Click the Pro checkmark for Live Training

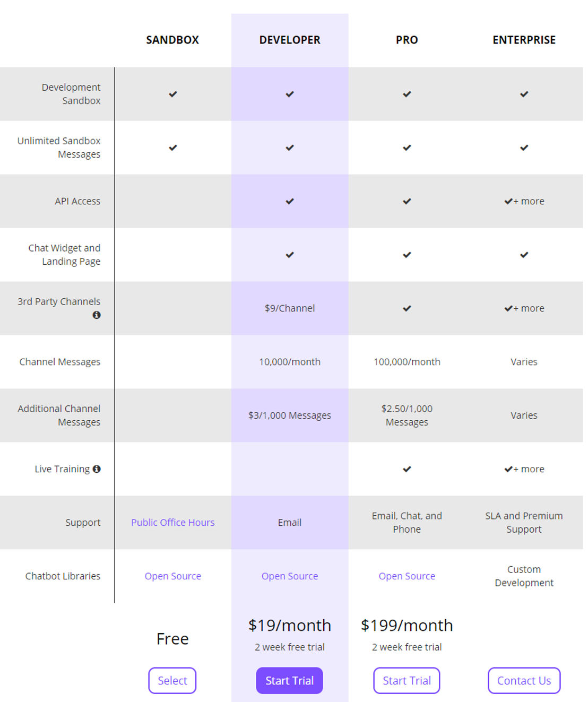coord(407,469)
